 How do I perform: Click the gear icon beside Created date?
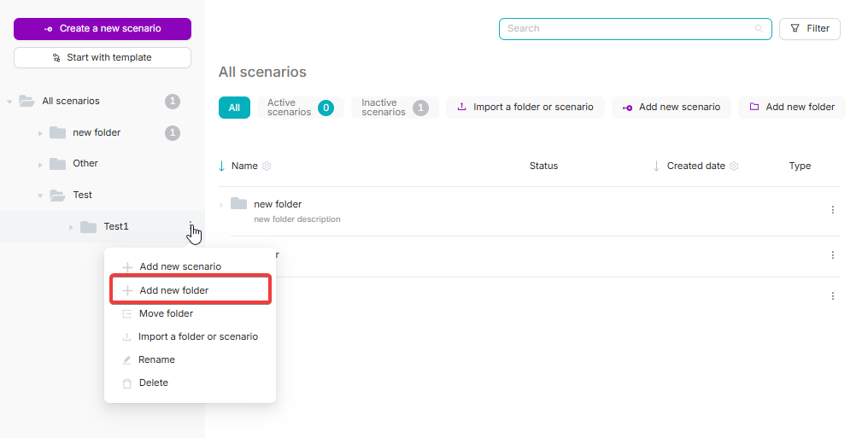coord(734,166)
